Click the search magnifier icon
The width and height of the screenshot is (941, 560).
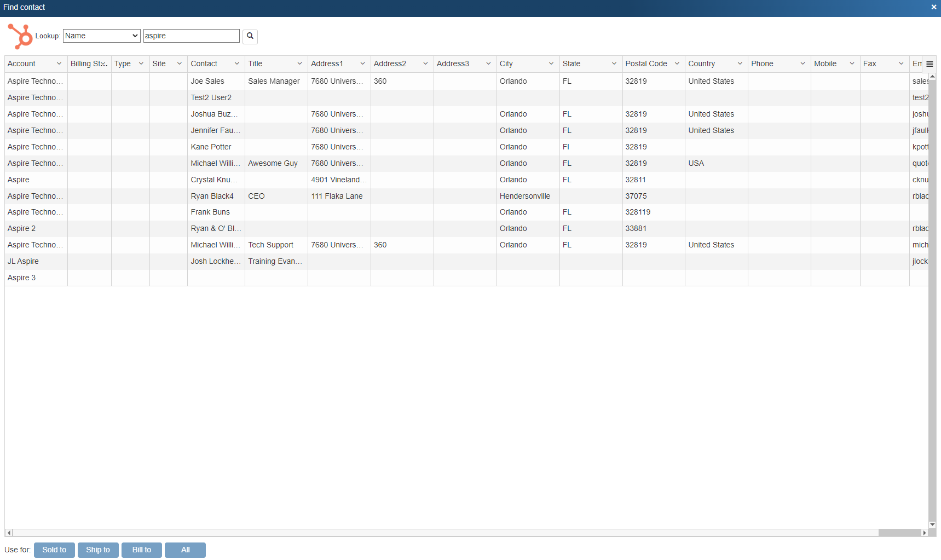tap(250, 36)
